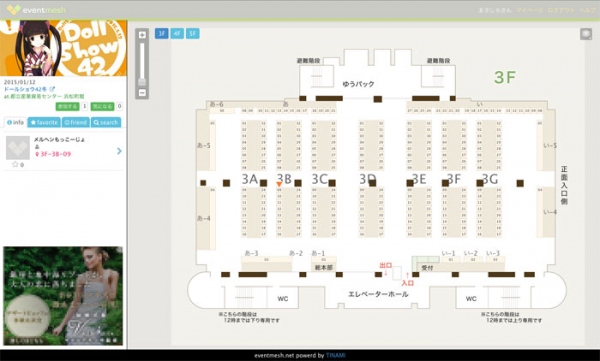Click the resort advertisement banner

(63, 296)
